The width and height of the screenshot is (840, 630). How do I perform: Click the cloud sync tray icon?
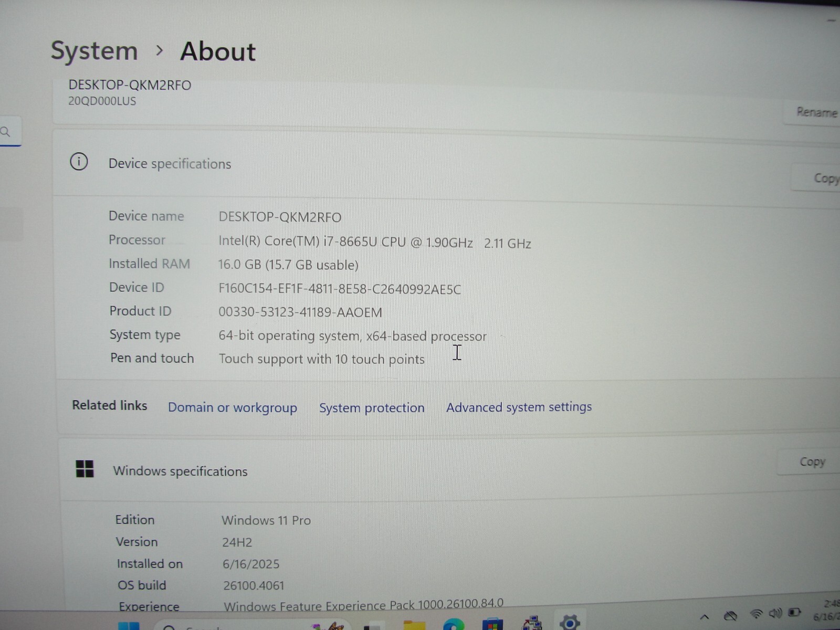point(730,615)
